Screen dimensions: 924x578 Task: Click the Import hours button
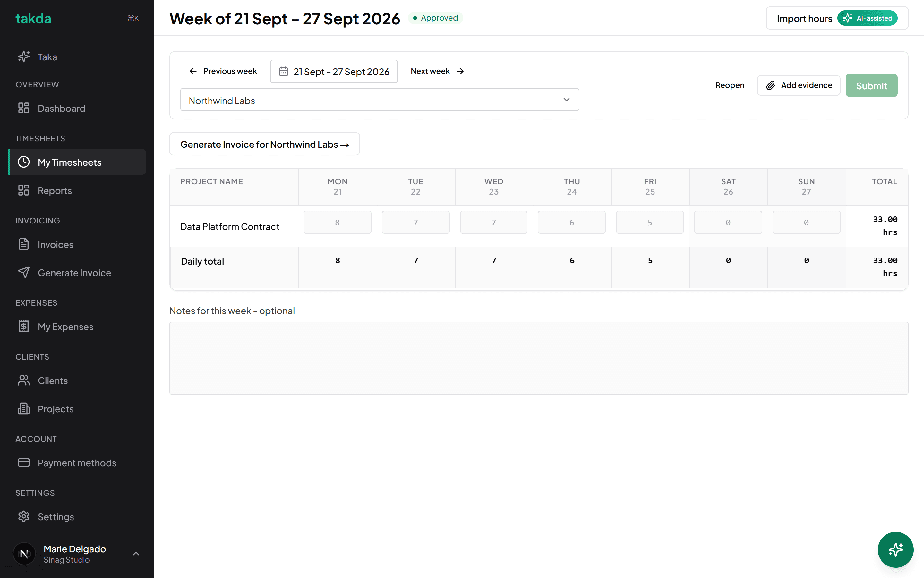pyautogui.click(x=837, y=18)
